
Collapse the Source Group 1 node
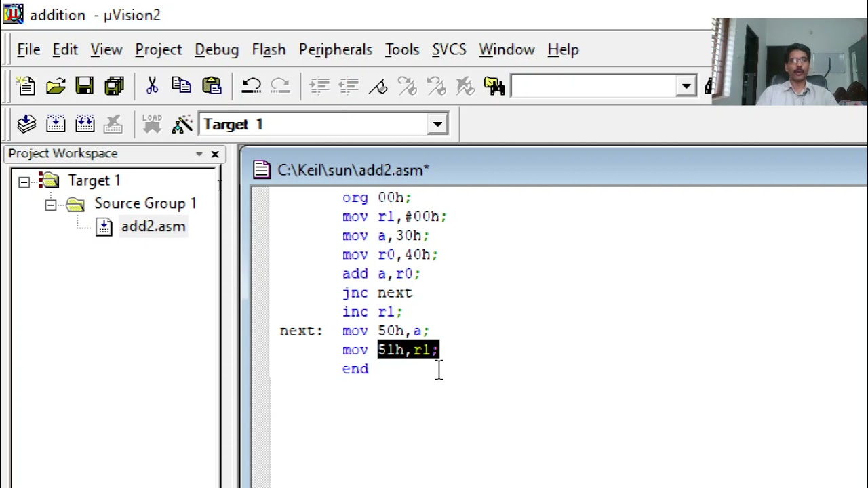click(51, 204)
